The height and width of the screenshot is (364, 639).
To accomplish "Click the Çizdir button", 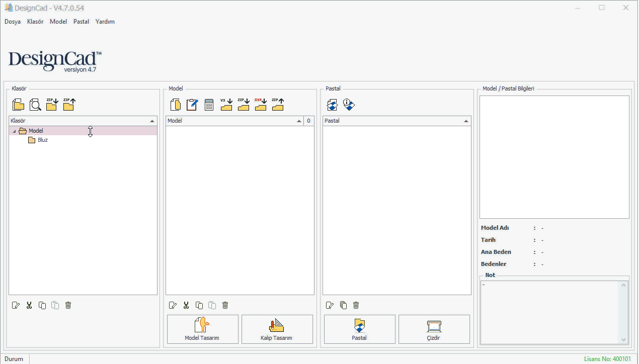I will pos(434,329).
